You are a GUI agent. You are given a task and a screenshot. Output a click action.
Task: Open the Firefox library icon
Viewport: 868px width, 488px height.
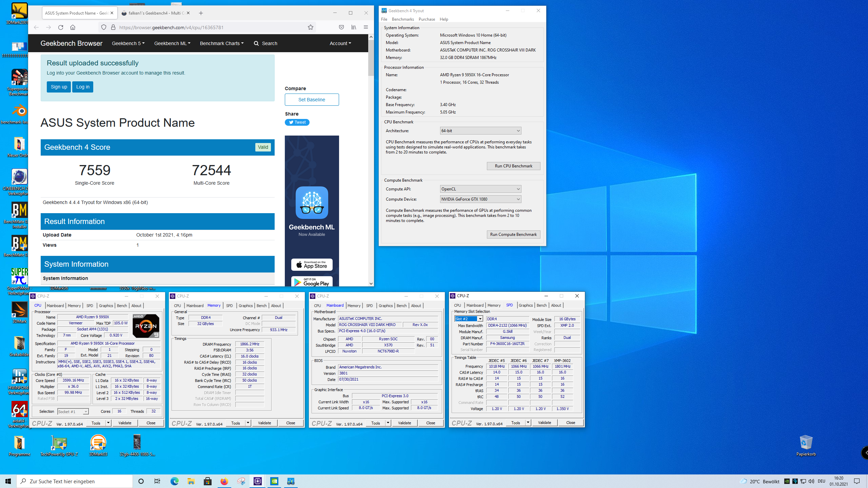[354, 27]
